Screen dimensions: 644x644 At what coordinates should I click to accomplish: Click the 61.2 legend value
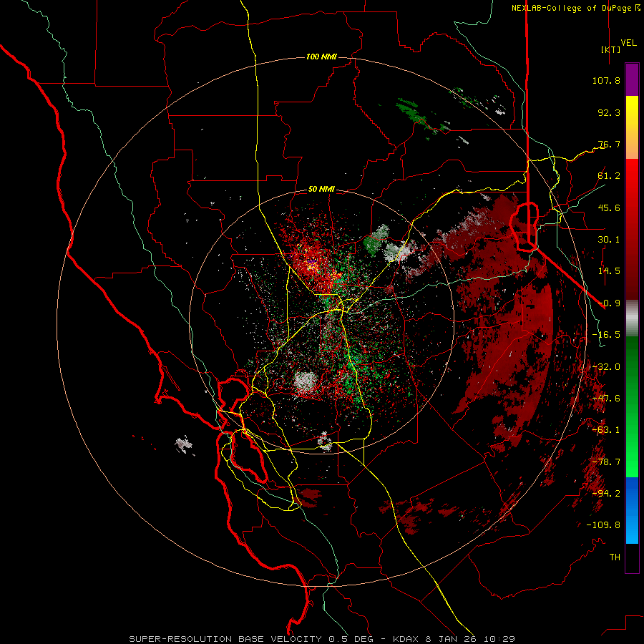point(609,176)
